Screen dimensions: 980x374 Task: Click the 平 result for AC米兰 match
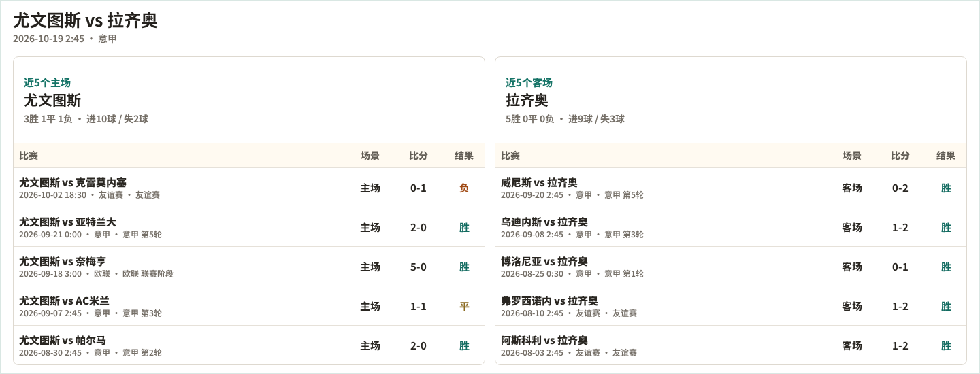[x=464, y=307]
